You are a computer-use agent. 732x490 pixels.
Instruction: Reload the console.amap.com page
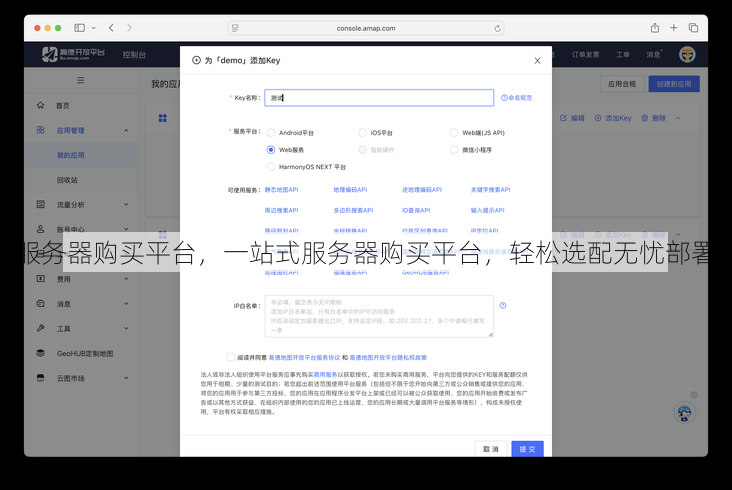click(498, 28)
